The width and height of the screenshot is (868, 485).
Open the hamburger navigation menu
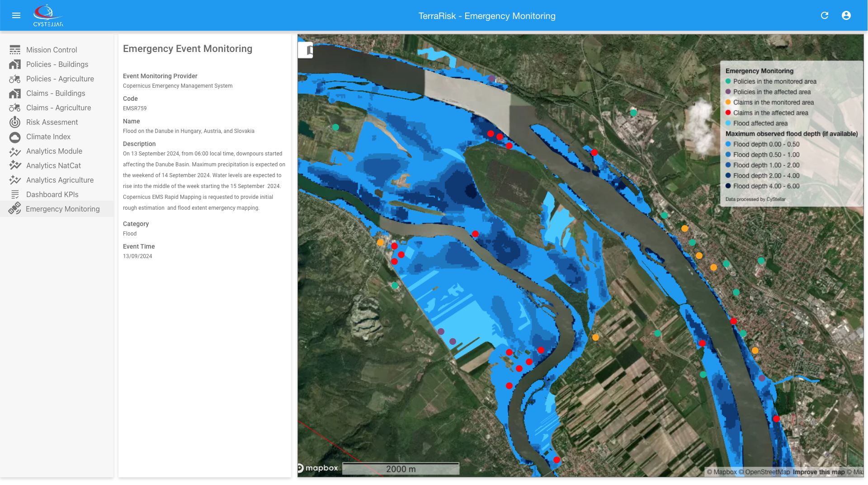(x=16, y=15)
